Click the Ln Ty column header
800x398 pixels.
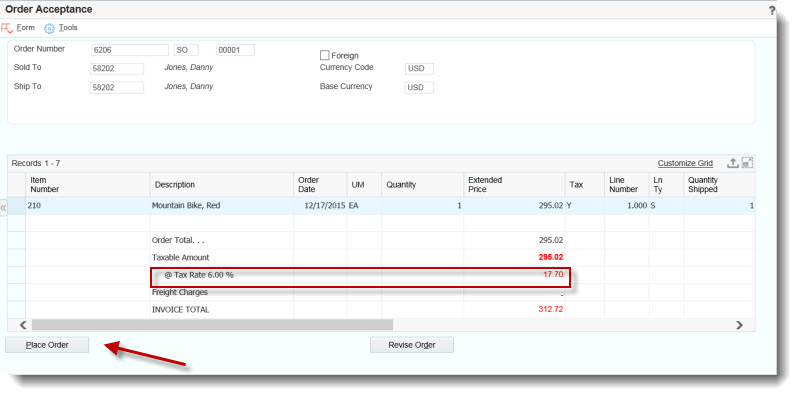[666, 185]
